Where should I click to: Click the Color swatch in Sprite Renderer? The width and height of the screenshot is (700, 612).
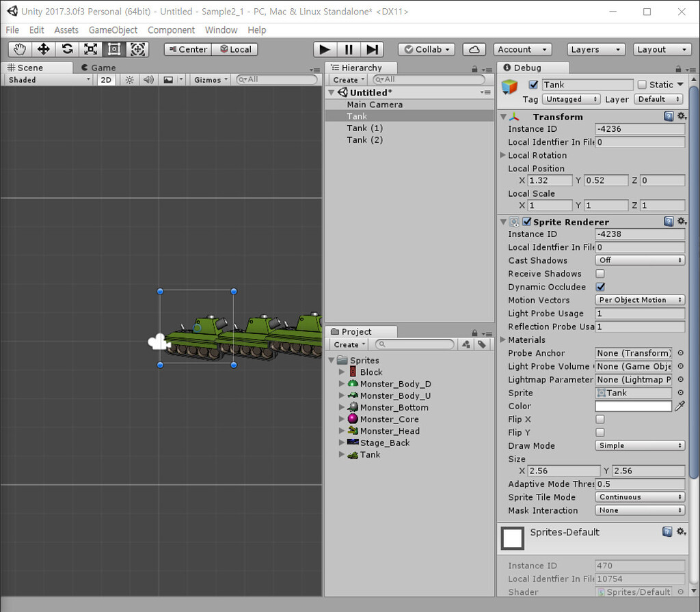coord(633,406)
